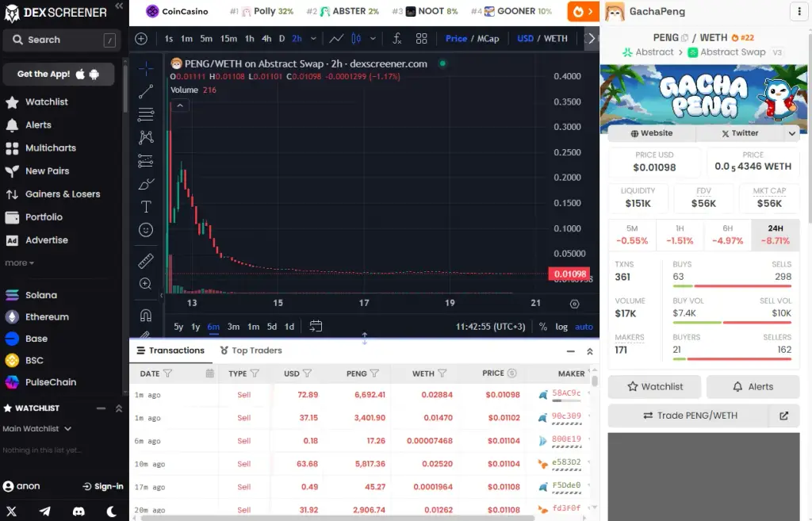Open the Transactions tab
Viewport: 812px width, 521px height.
(170, 351)
